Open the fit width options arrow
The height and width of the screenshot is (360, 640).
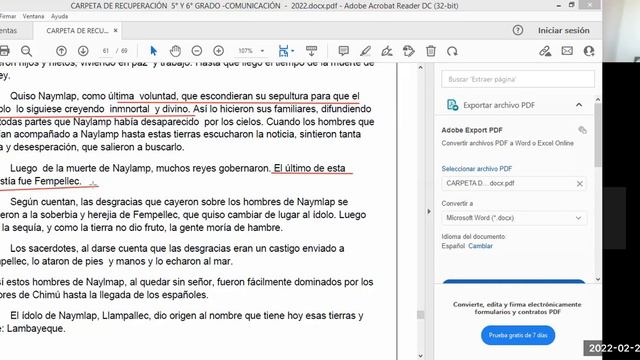click(293, 51)
